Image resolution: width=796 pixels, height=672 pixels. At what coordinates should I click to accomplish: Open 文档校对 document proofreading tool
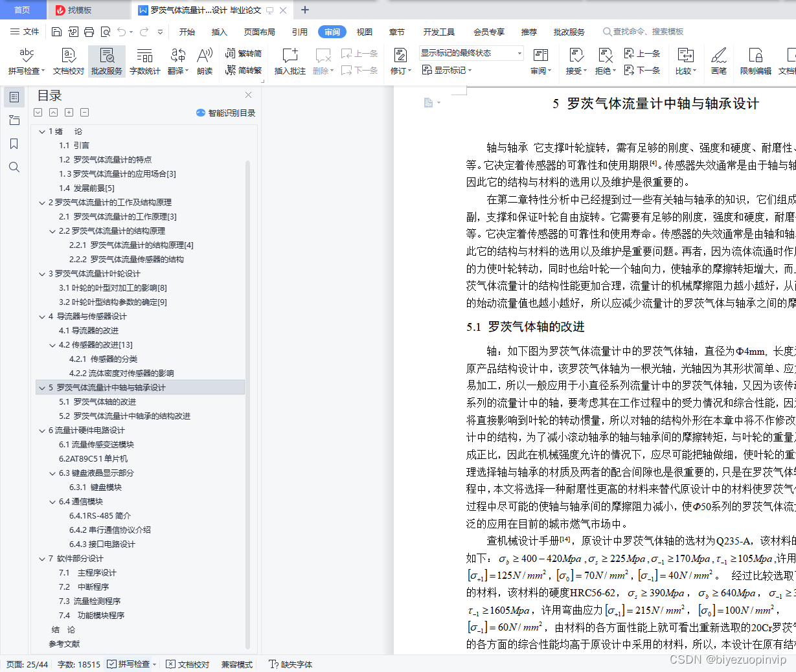(x=69, y=62)
